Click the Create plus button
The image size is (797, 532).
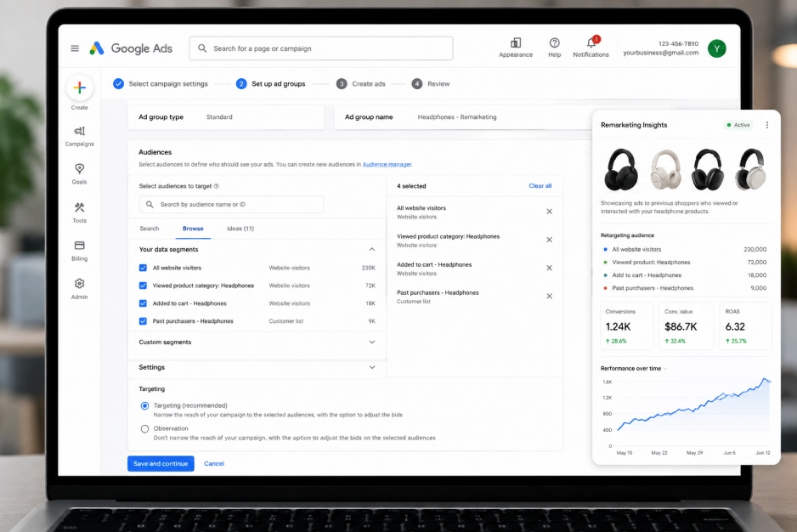pyautogui.click(x=79, y=88)
